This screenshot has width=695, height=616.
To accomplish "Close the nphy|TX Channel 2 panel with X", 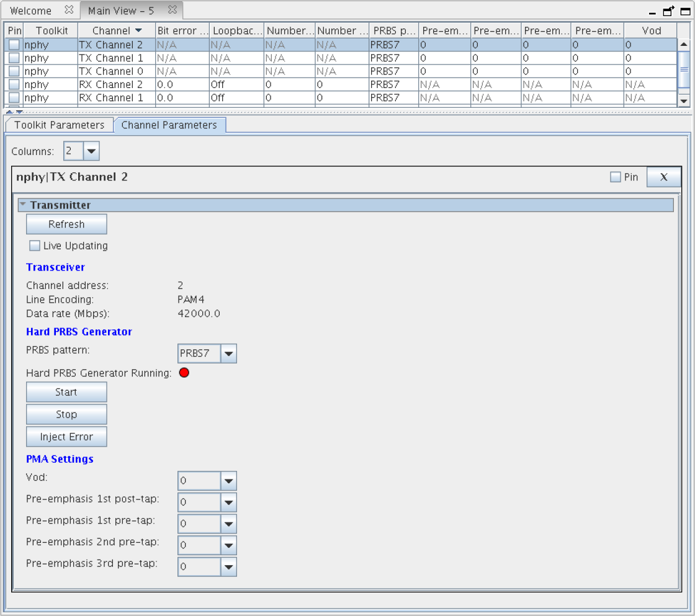I will 663,177.
